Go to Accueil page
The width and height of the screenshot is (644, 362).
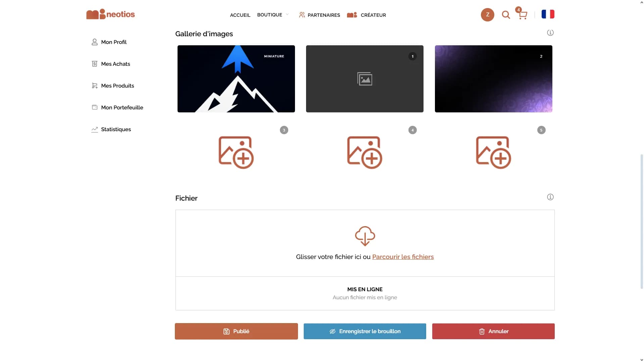[240, 15]
